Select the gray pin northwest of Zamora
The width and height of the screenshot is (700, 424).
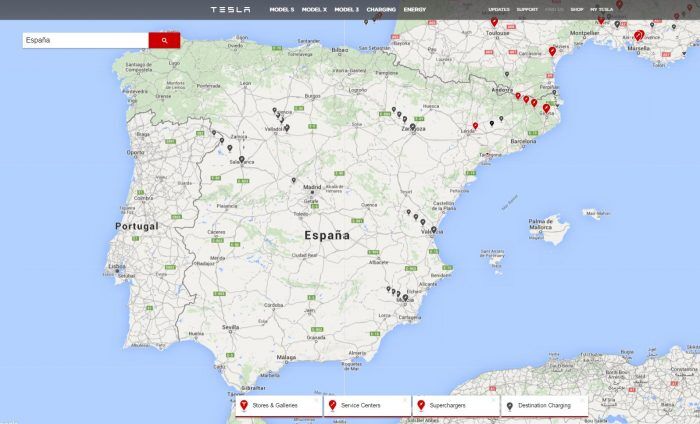[214, 133]
